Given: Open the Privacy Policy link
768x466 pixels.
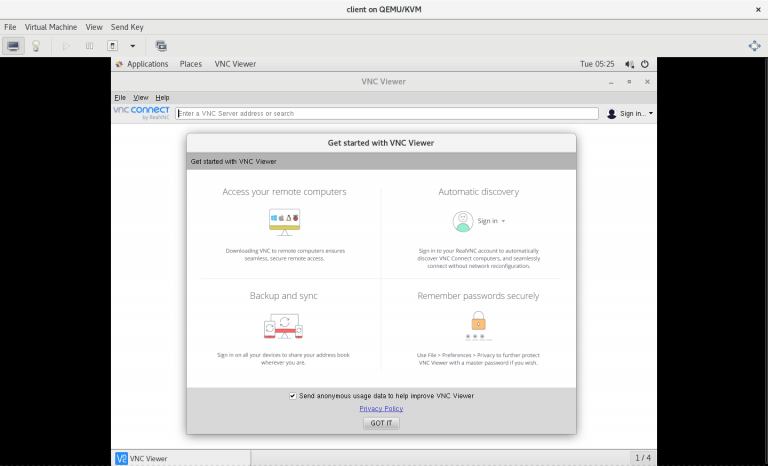Looking at the screenshot, I should 381,409.
